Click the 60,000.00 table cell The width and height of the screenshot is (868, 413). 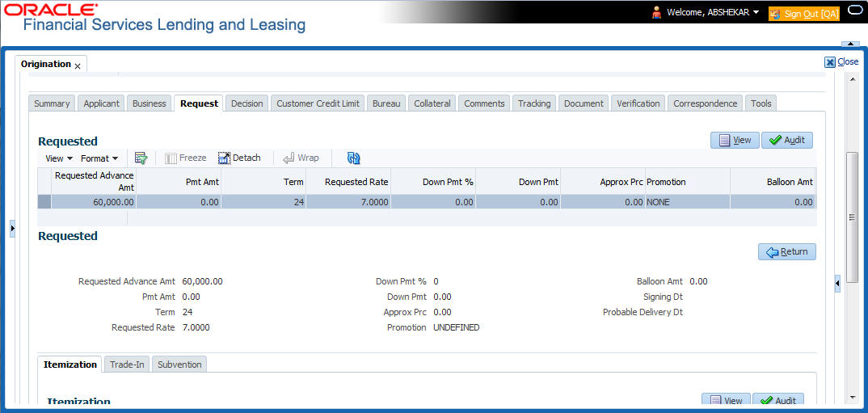coord(94,202)
